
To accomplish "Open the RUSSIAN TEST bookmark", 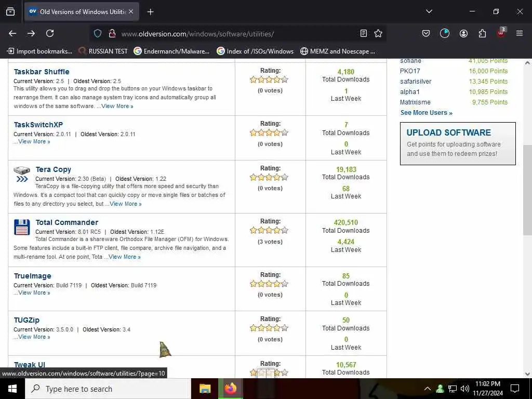I will 103,51.
